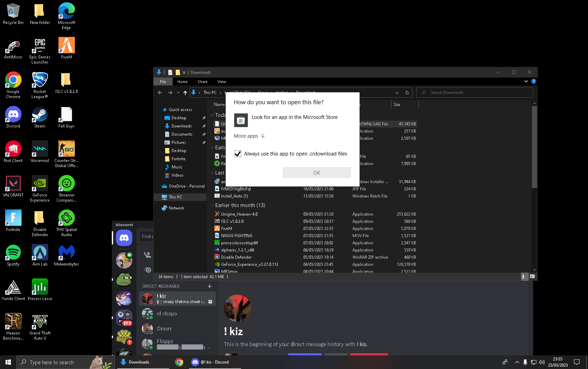This screenshot has height=369, width=588.
Task: Select the FiveM desktop shortcut
Action: (x=66, y=49)
